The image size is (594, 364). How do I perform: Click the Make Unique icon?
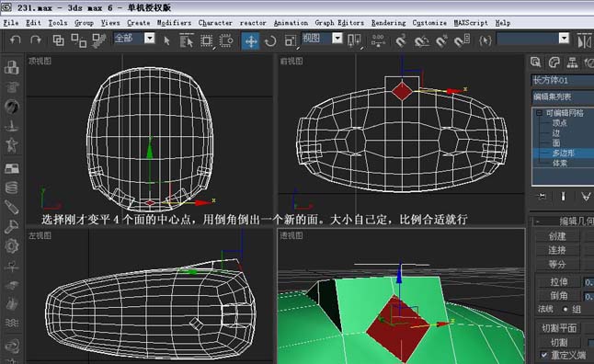(586, 196)
